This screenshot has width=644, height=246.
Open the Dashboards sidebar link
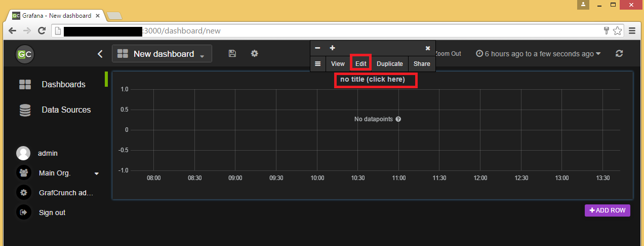(63, 85)
